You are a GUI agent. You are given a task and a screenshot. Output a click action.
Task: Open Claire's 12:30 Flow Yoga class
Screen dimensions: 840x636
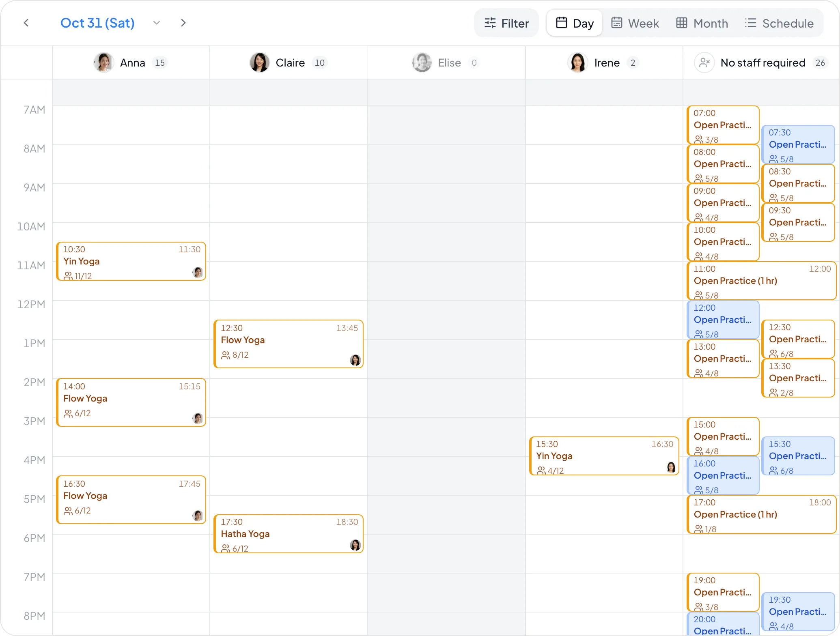289,344
